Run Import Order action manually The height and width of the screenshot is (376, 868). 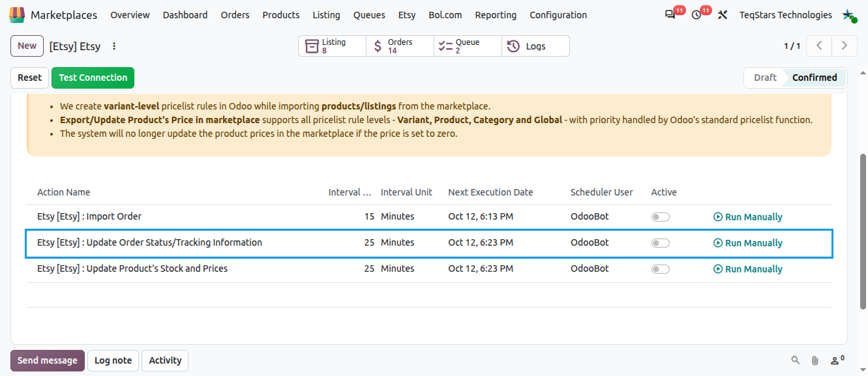748,217
